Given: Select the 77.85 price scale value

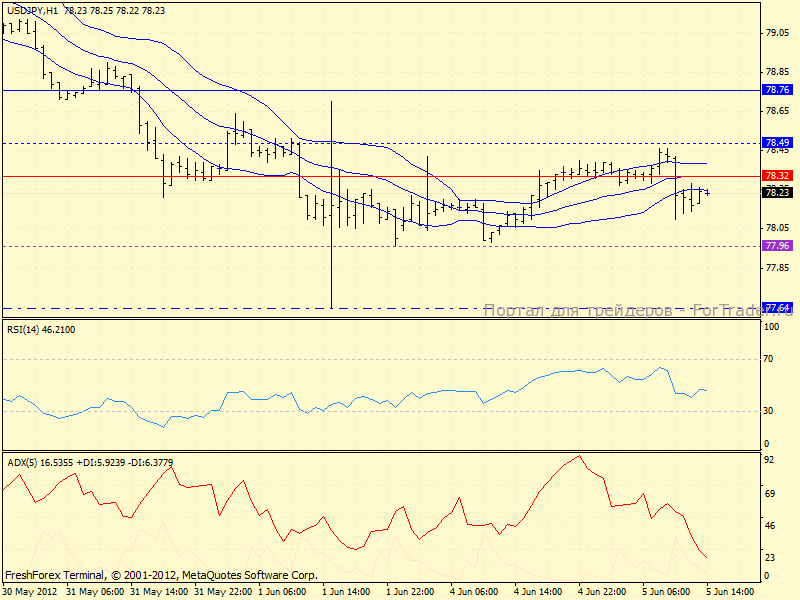Looking at the screenshot, I should tap(777, 267).
